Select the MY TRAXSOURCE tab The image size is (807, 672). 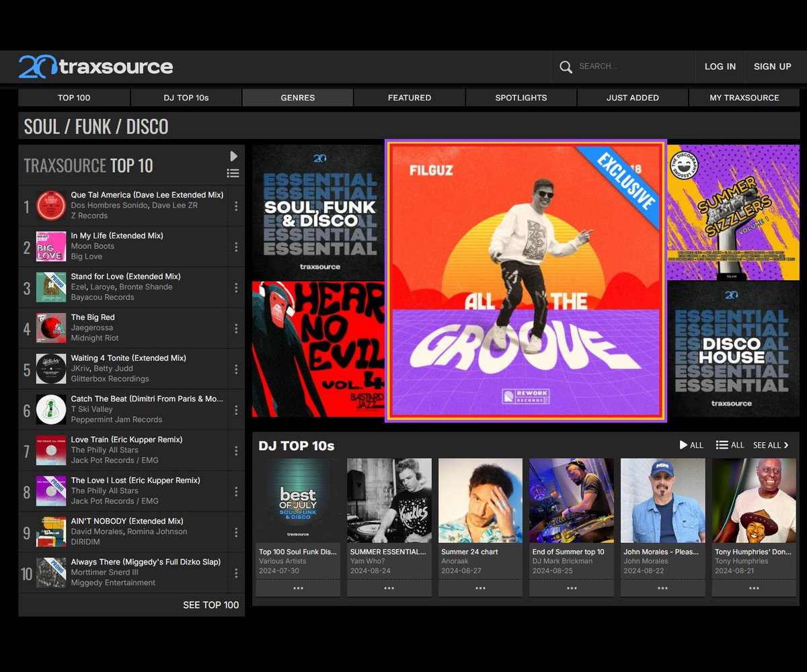coord(744,97)
